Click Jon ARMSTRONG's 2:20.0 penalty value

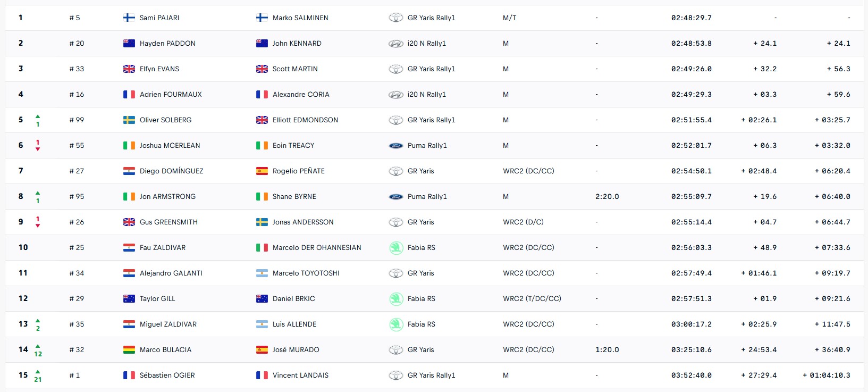(607, 197)
